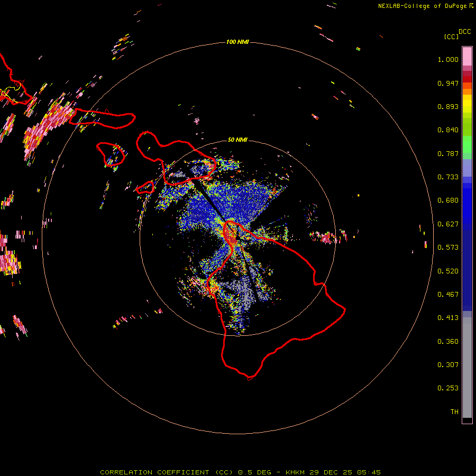Screen dimensions: 476x476
Task: Click the DCC product label above legend
Action: pyautogui.click(x=465, y=32)
